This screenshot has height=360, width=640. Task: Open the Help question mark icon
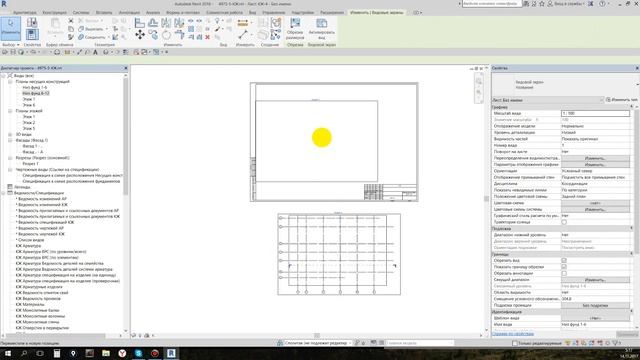pos(602,4)
